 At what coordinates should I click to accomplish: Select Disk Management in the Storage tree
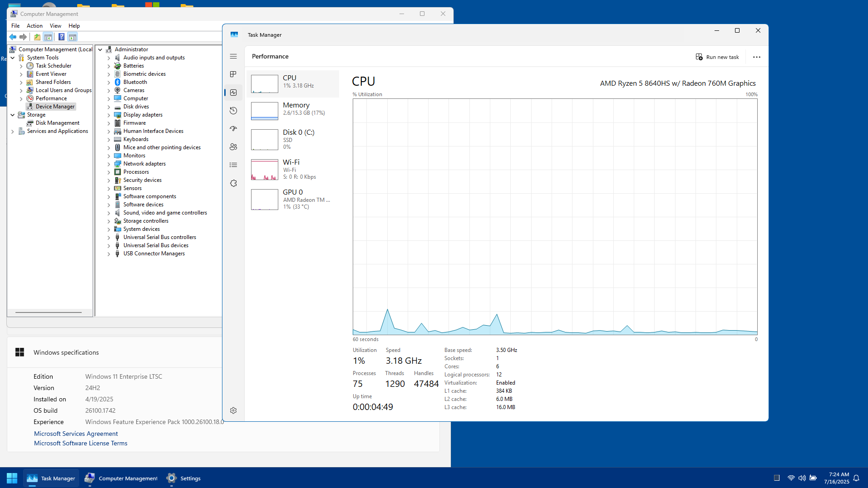point(57,123)
